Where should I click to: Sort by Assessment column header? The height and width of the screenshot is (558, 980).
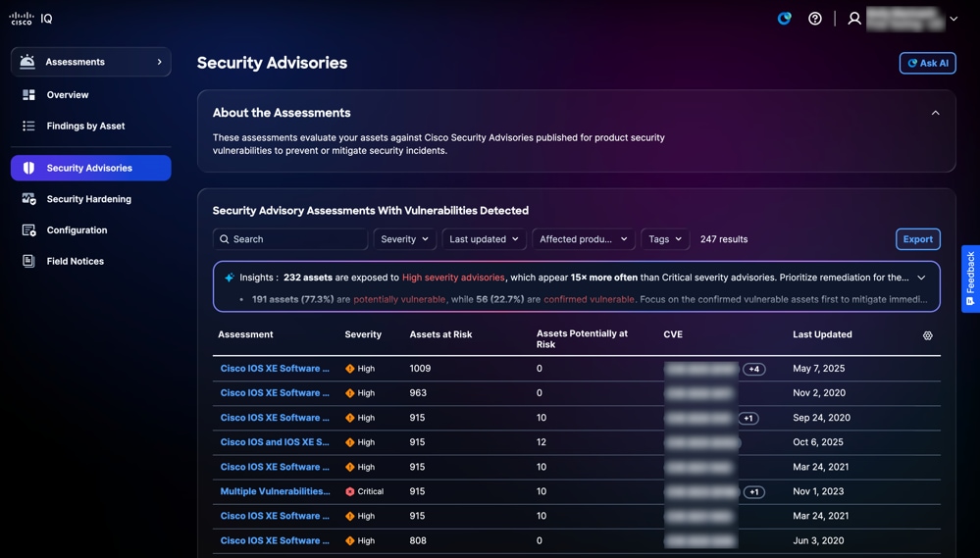click(x=245, y=334)
